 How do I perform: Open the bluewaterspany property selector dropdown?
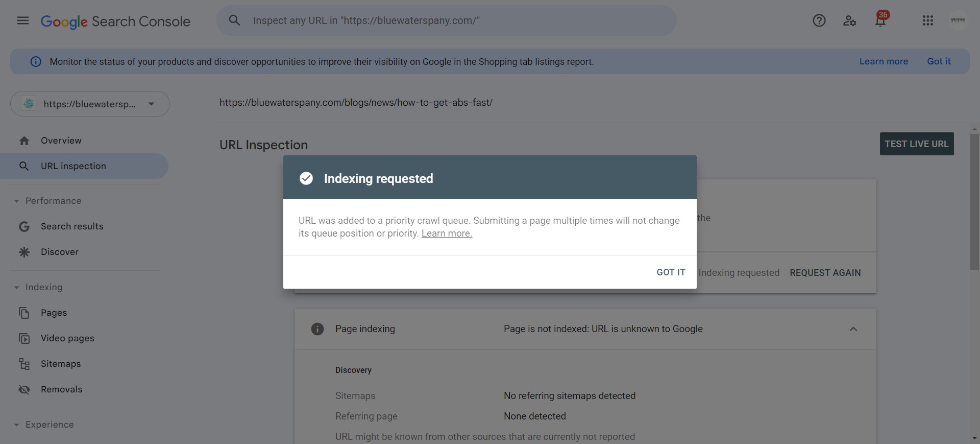[x=90, y=104]
